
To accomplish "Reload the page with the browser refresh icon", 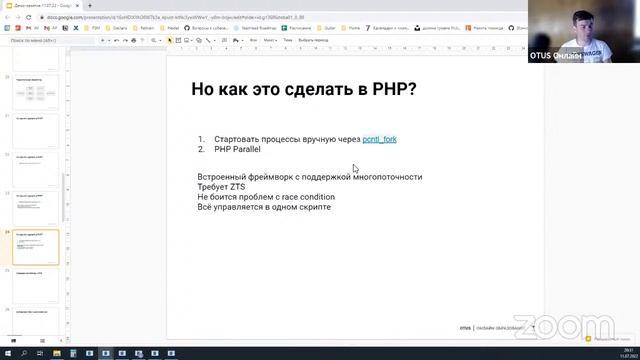I will pos(29,18).
